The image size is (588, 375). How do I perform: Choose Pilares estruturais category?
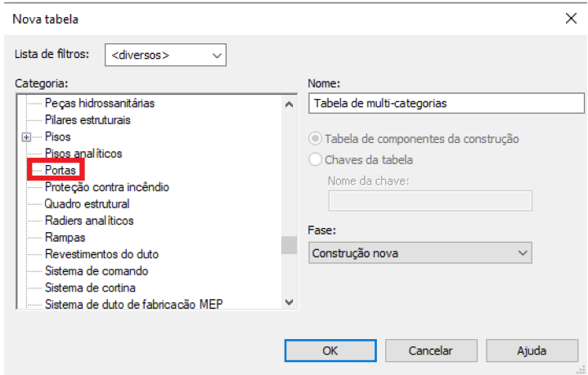(88, 120)
